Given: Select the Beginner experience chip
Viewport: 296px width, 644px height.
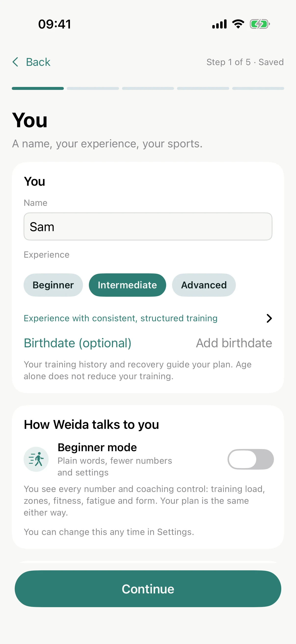Looking at the screenshot, I should point(53,285).
